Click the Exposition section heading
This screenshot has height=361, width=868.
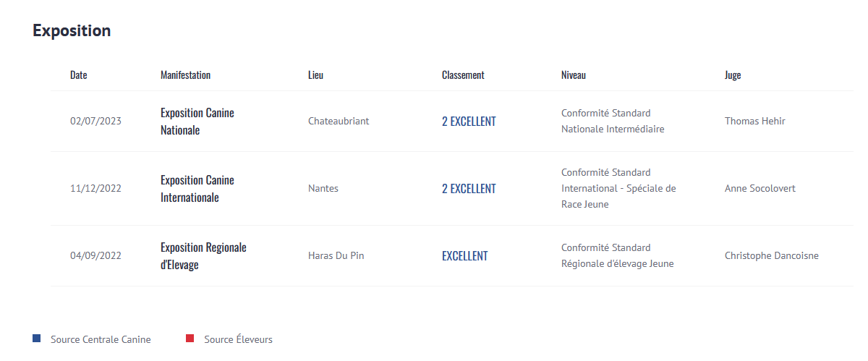pyautogui.click(x=72, y=31)
